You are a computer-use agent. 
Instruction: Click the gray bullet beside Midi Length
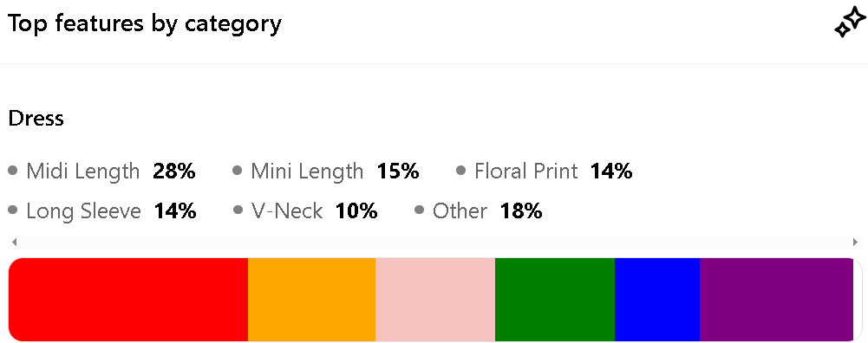[13, 171]
